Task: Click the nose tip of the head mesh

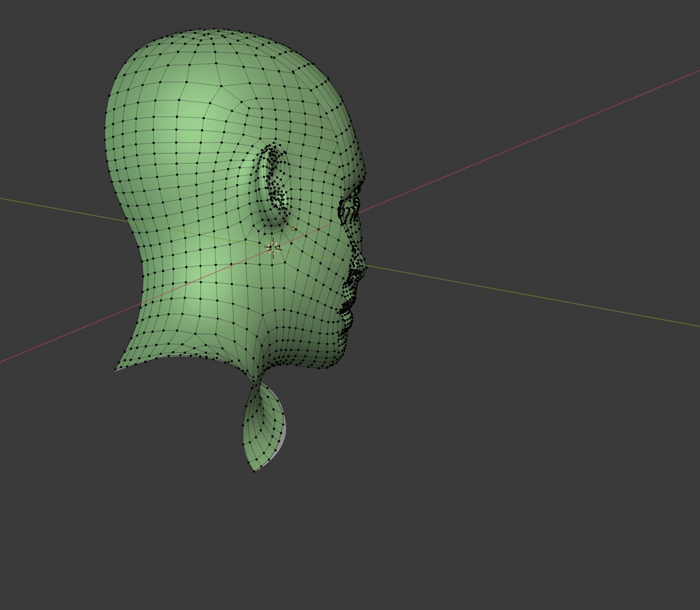Action: [364, 267]
